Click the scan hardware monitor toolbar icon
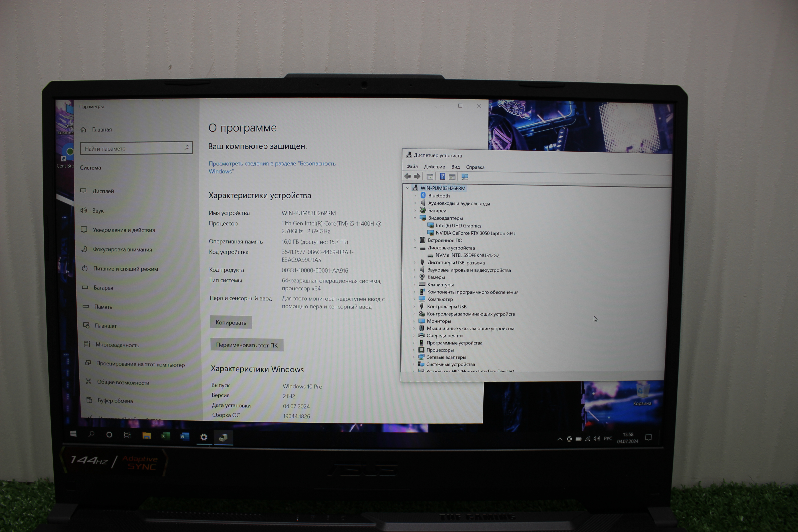Image resolution: width=798 pixels, height=532 pixels. pos(465,177)
